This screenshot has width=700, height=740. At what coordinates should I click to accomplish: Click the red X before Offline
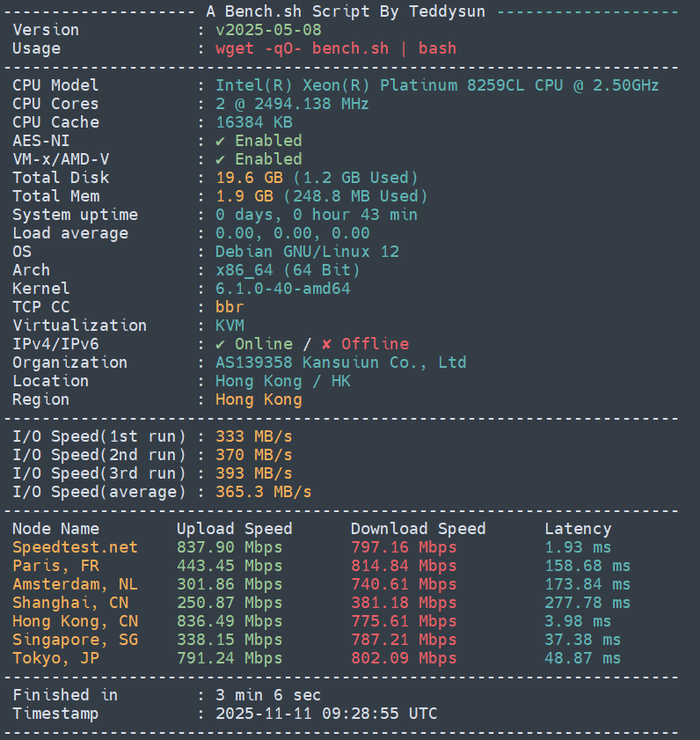click(327, 344)
